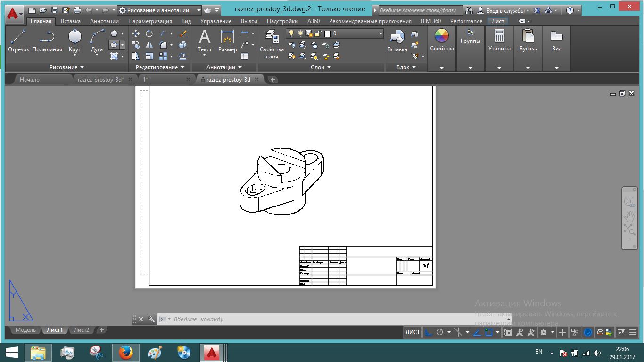
Task: Click Вход в службы sign-in button
Action: click(x=507, y=10)
